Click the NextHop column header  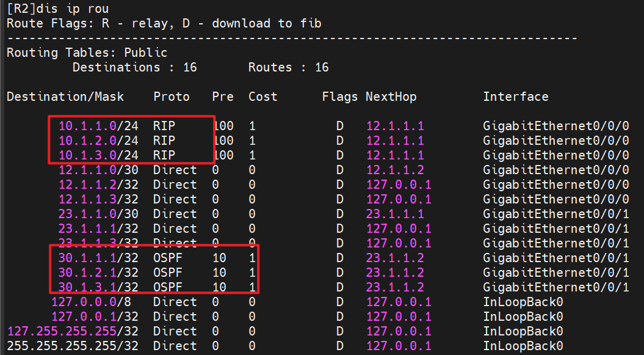pos(391,97)
